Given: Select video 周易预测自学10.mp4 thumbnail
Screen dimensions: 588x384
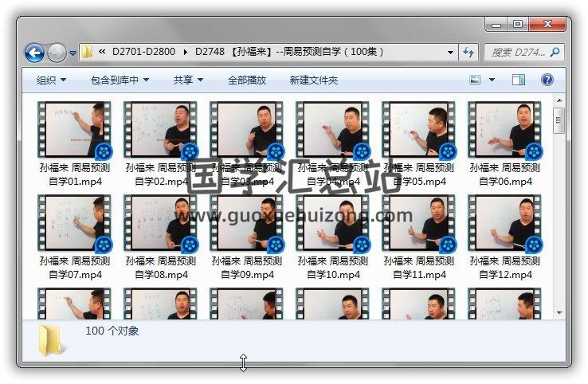Looking at the screenshot, I should point(332,224).
